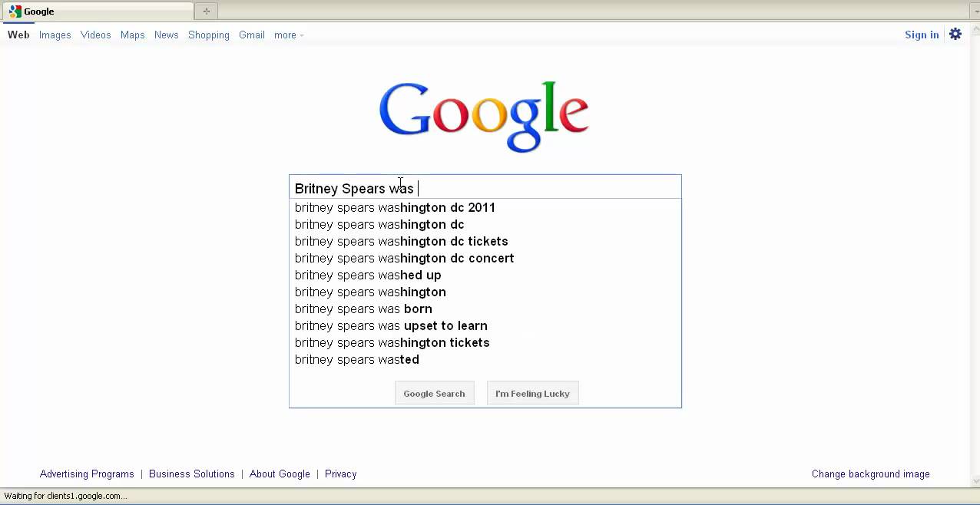Screen dimensions: 980x505
Task: Select "britney spears was upset to learn"
Action: tap(391, 325)
